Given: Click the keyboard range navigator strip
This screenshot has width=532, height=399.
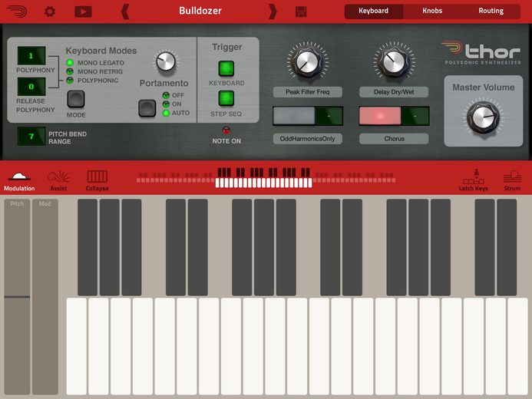Looking at the screenshot, I should (x=266, y=178).
